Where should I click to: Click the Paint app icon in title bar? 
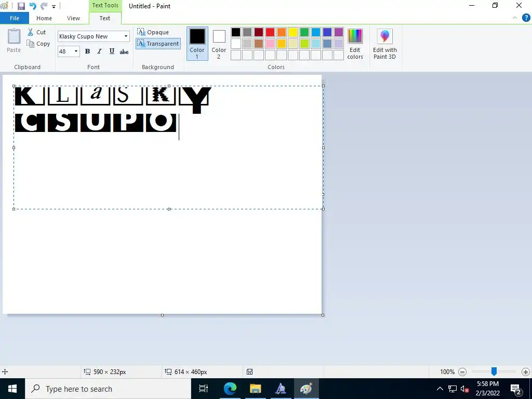point(4,6)
